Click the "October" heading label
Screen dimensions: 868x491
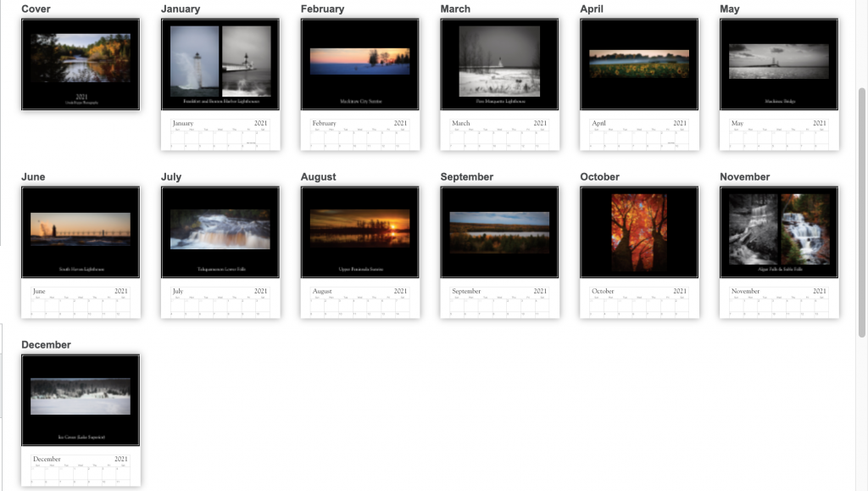pyautogui.click(x=599, y=176)
